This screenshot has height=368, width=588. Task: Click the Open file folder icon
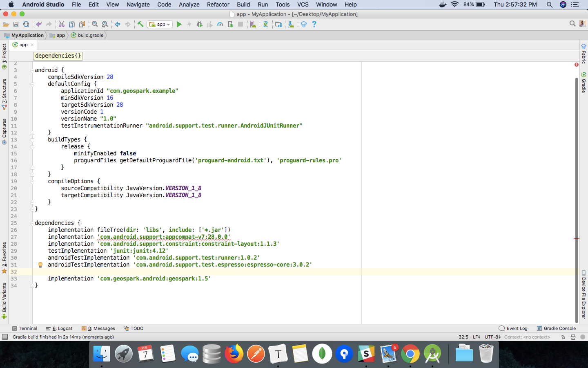pos(6,25)
